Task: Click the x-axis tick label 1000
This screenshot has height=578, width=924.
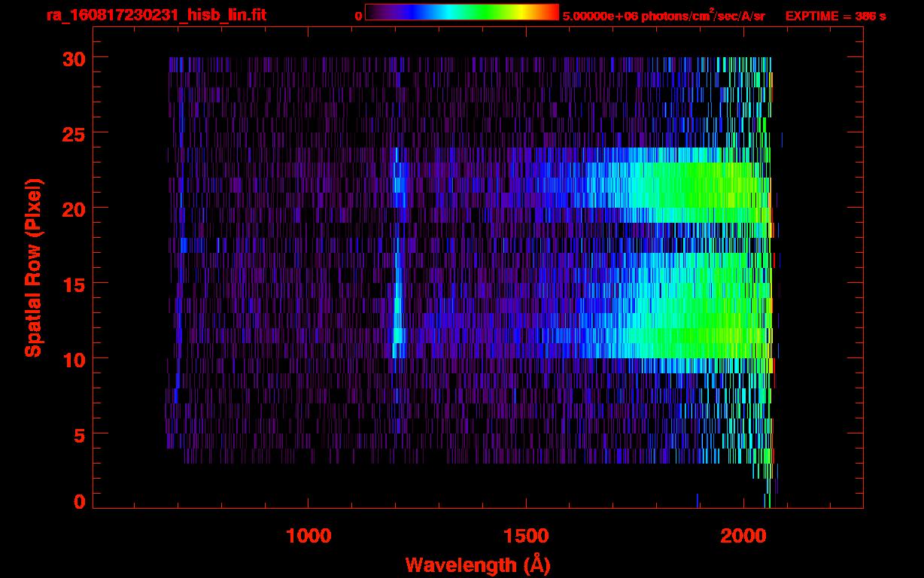Action: click(309, 536)
